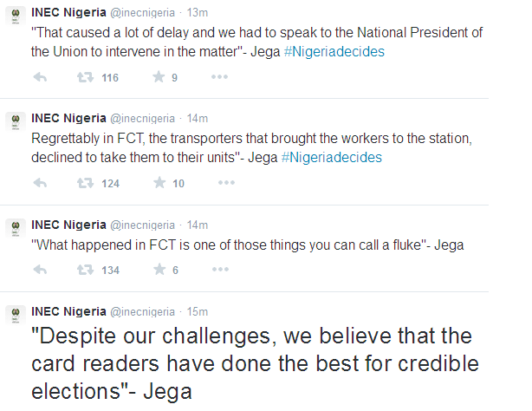The image size is (532, 411).
Task: Expand more options on the "fluke" tweet
Action: [x=221, y=271]
